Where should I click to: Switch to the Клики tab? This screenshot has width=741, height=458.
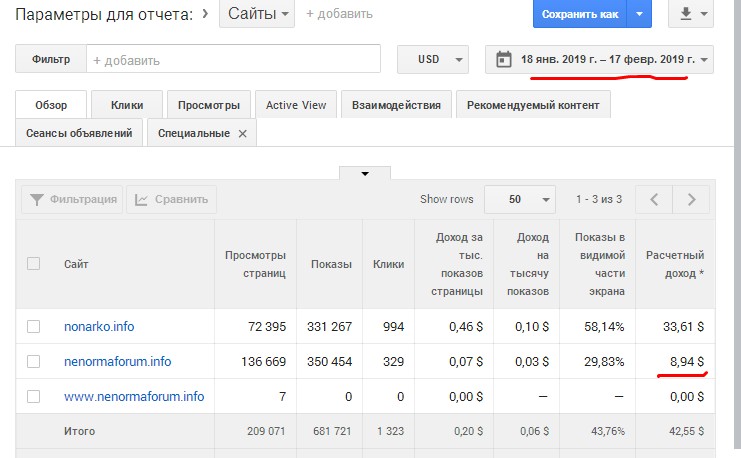pos(127,104)
